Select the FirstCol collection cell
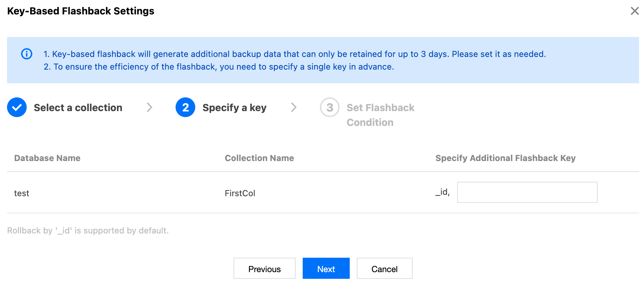 (240, 193)
